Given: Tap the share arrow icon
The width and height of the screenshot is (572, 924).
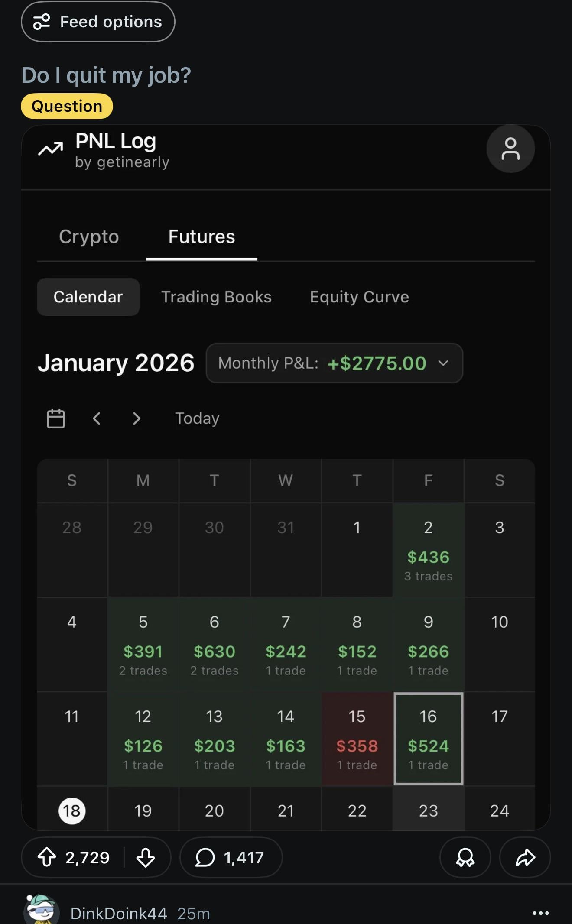Looking at the screenshot, I should coord(525,857).
